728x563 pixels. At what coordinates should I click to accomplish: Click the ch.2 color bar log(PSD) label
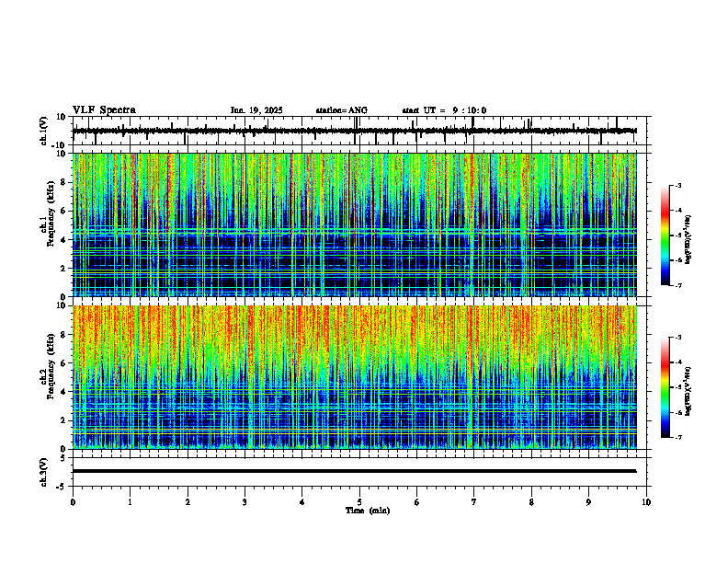(688, 391)
